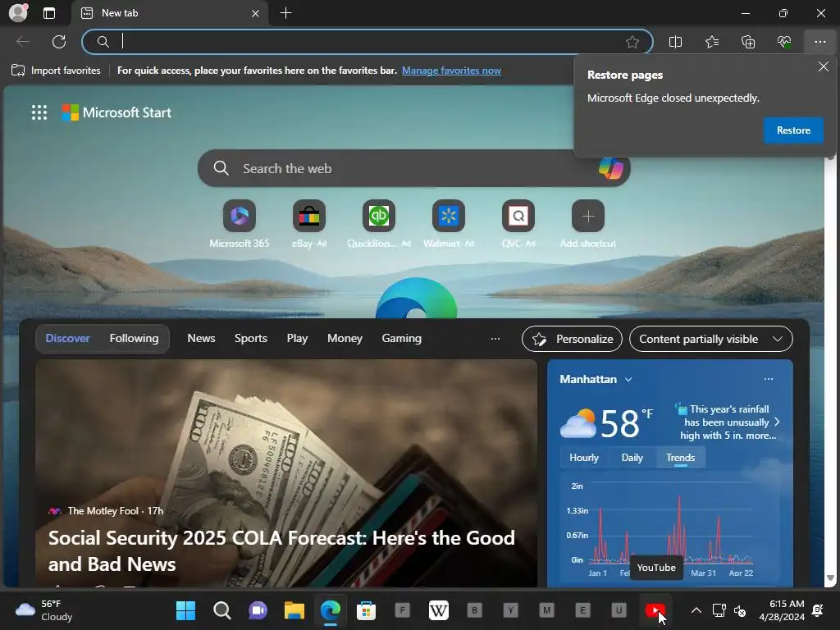
Task: Select the Trends weather tab
Action: [680, 458]
